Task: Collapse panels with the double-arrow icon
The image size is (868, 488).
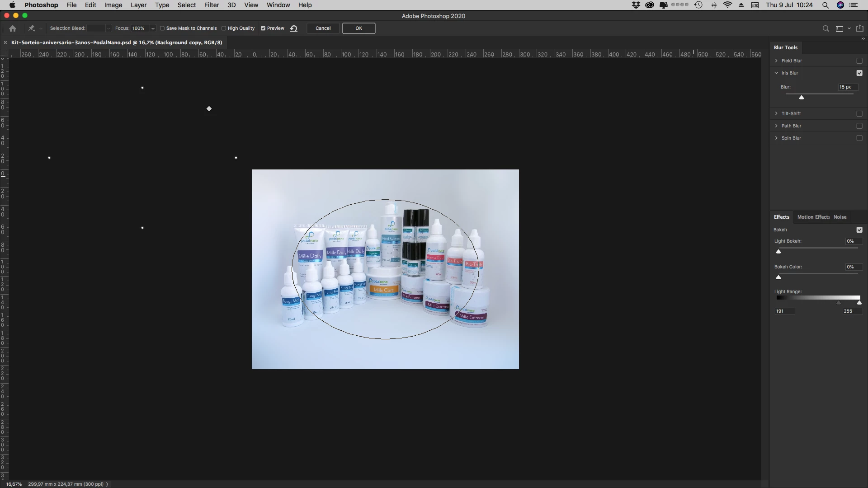Action: [863, 39]
